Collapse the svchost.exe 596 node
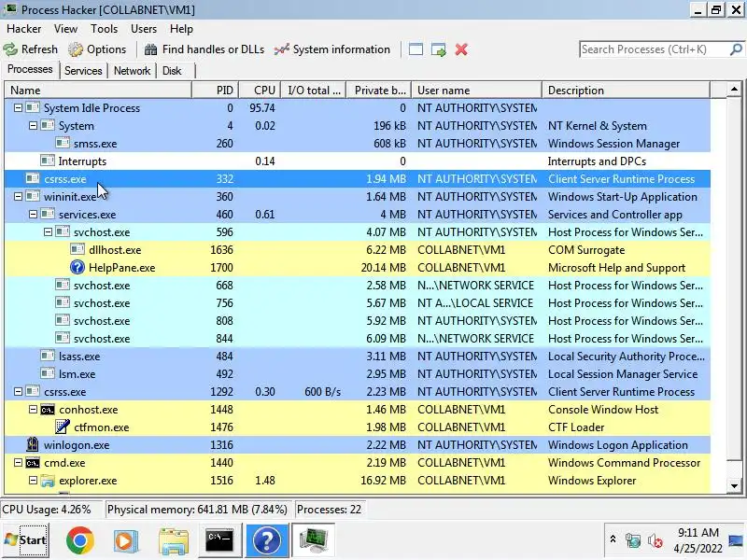 coord(48,231)
